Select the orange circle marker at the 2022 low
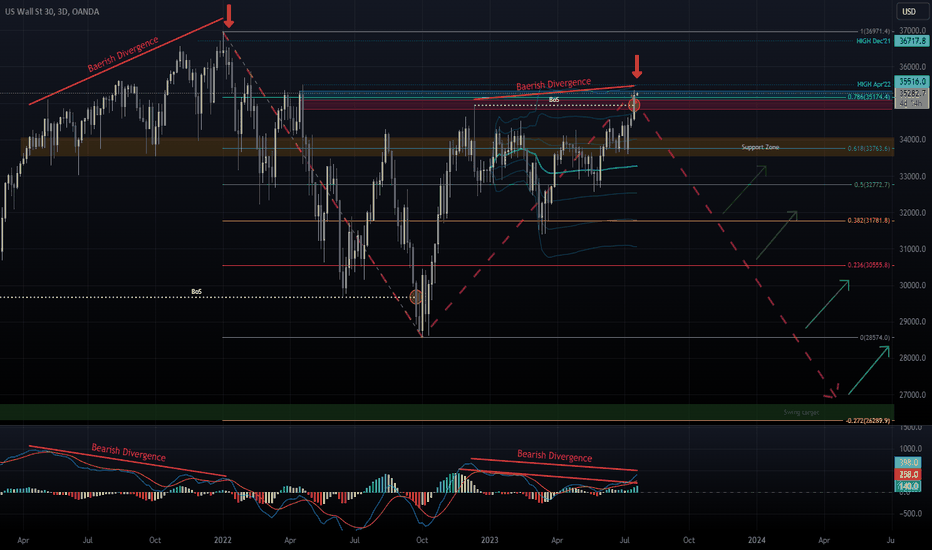Screen dimensions: 932x550 [x=416, y=297]
